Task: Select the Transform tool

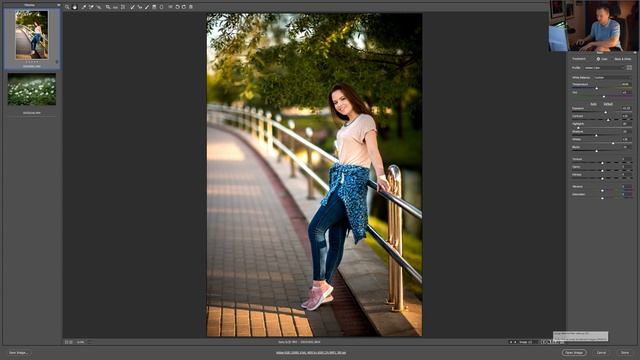Action: click(x=123, y=7)
